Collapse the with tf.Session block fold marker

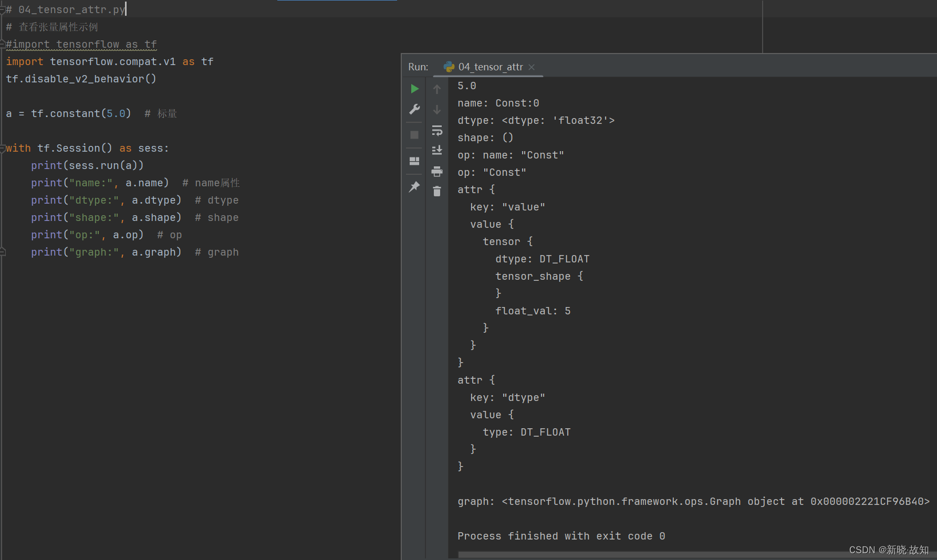tap(3, 149)
